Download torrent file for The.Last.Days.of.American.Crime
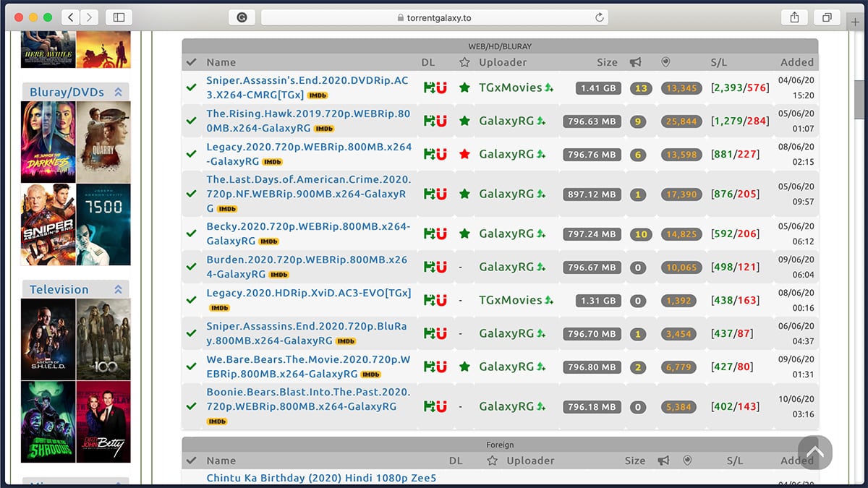 [x=429, y=194]
